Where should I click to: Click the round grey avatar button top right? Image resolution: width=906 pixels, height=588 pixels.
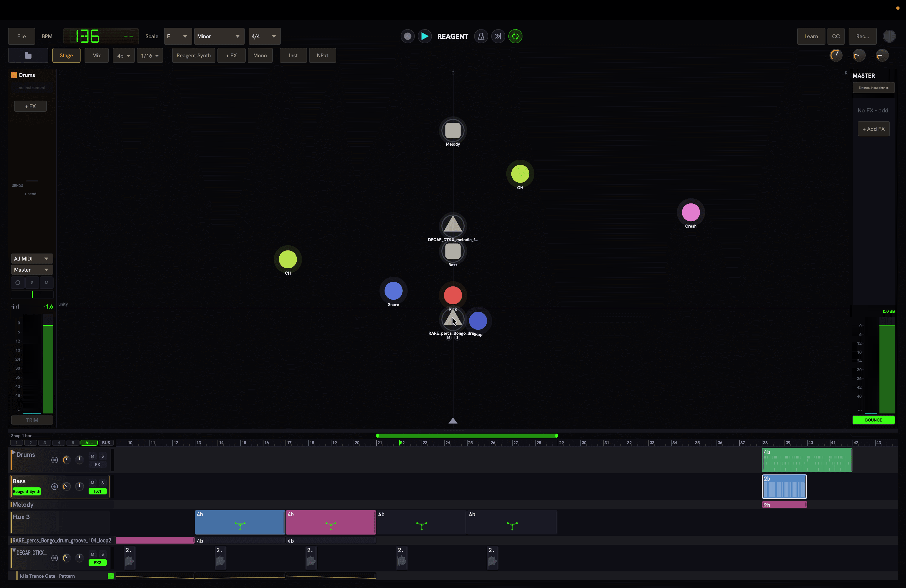click(889, 36)
